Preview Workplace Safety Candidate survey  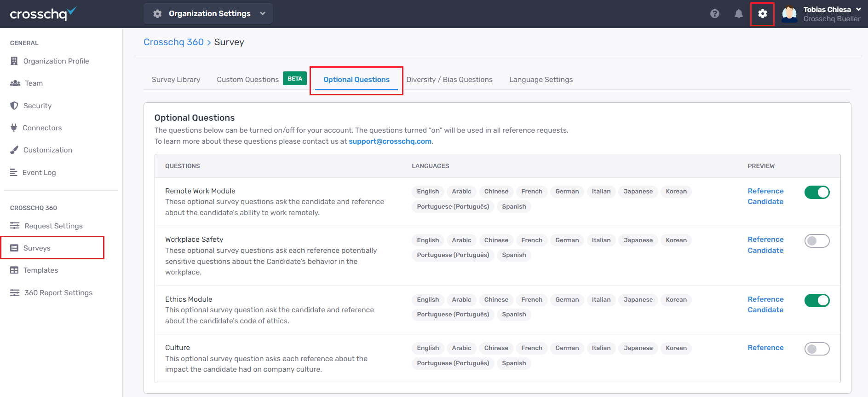pyautogui.click(x=765, y=251)
